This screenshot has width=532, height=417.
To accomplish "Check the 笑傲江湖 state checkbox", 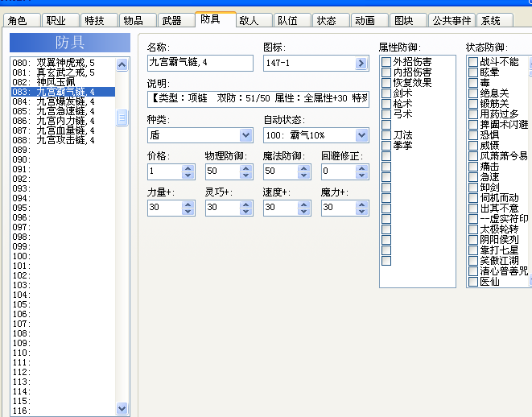I will 473,261.
